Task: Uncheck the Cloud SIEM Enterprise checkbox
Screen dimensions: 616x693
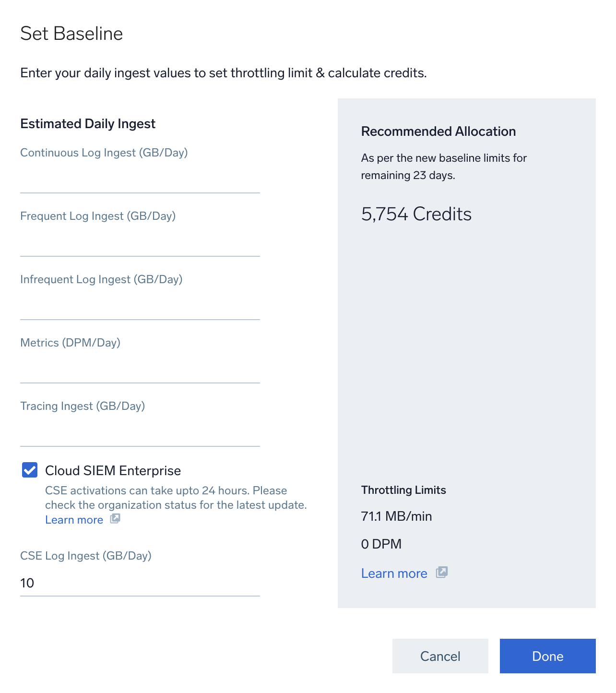Action: click(30, 470)
